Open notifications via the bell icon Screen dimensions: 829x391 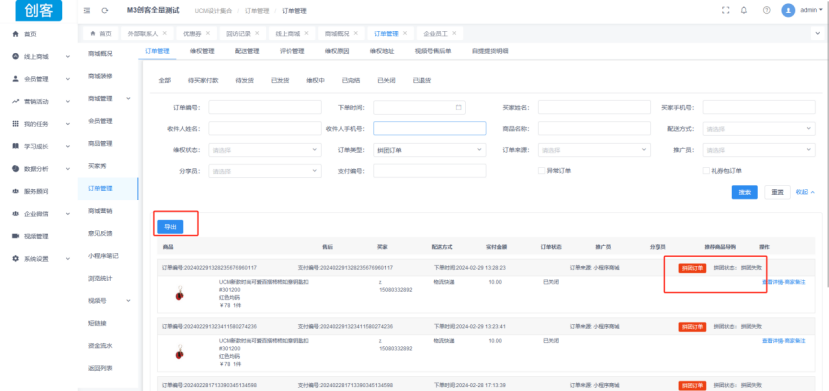point(744,10)
